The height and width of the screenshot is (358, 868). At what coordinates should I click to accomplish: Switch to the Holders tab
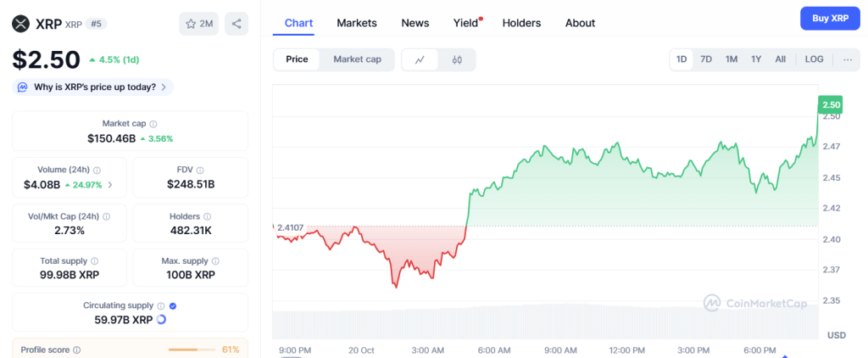521,23
